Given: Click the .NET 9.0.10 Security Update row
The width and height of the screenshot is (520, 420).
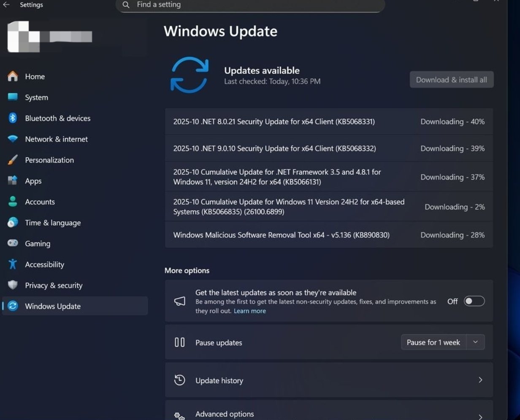Looking at the screenshot, I should [x=329, y=148].
